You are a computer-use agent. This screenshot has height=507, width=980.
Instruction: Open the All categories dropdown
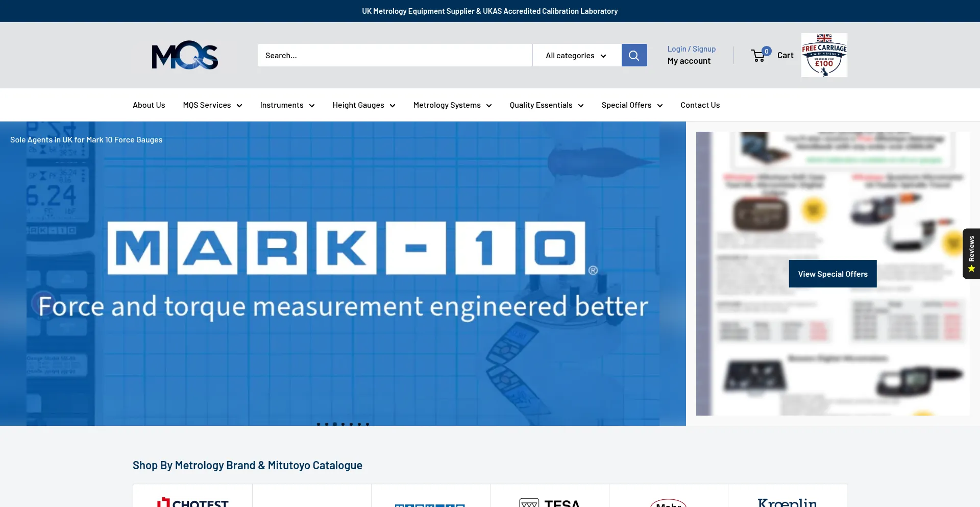coord(577,55)
